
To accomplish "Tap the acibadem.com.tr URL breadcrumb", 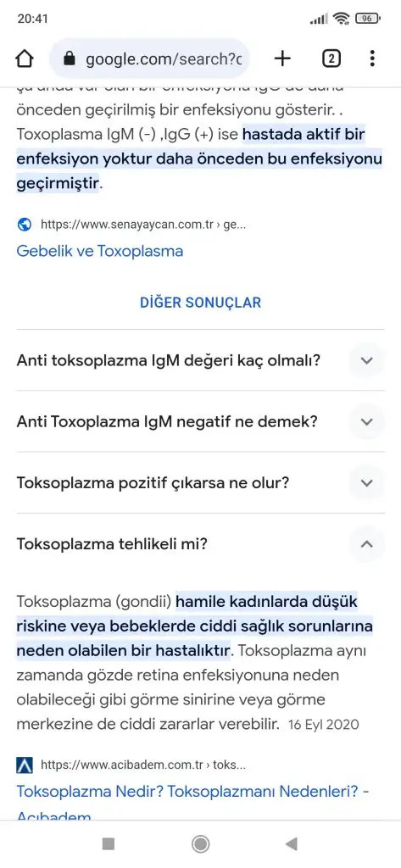I will coord(143,765).
